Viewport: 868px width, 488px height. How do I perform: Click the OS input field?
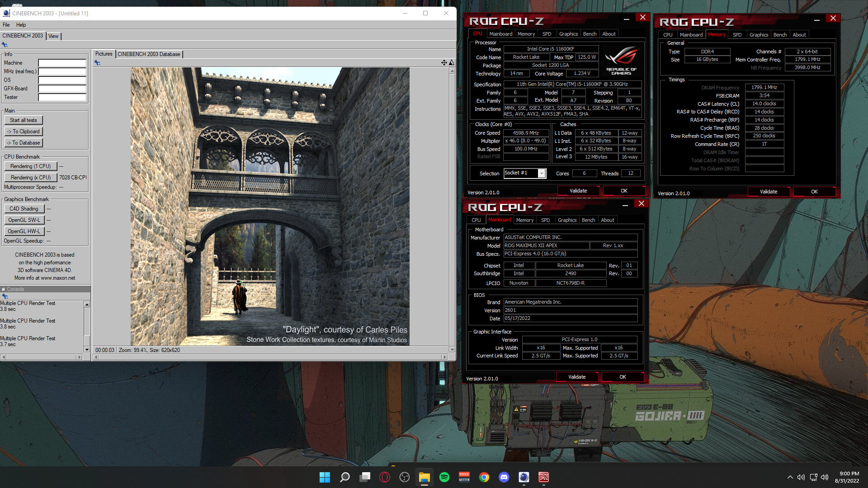click(62, 80)
